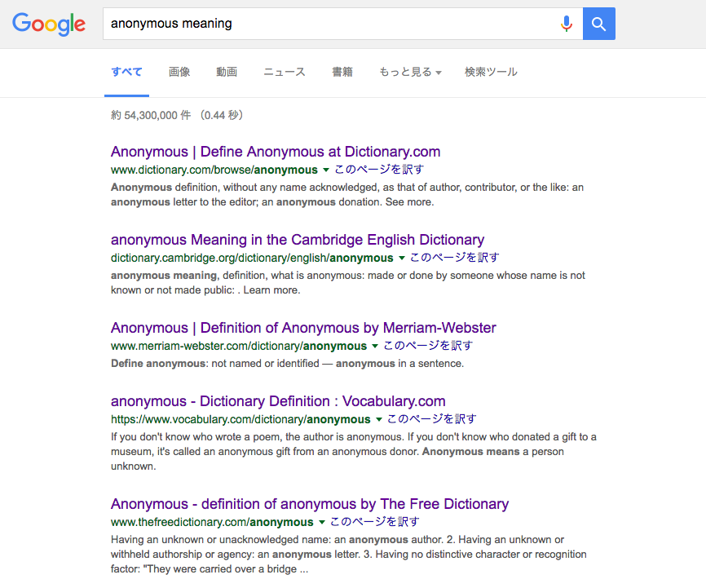Open the Dictionary.com Define Anonymous result
This screenshot has width=706, height=588.
[276, 152]
